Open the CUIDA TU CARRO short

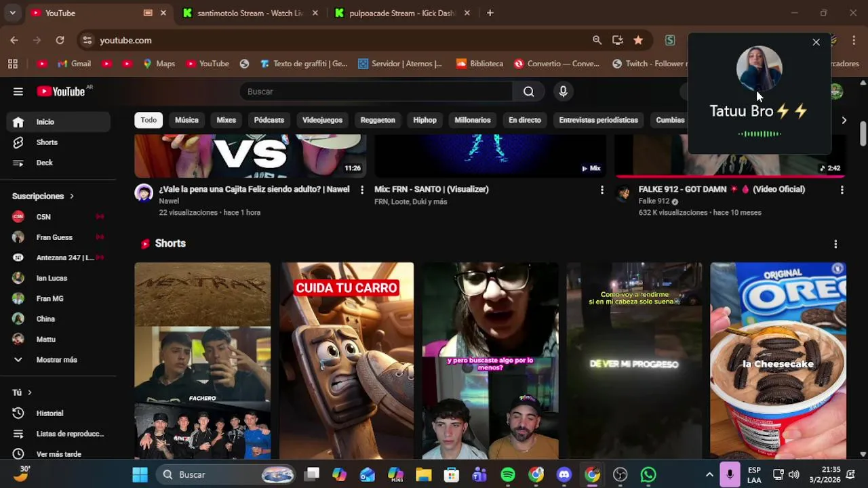coord(347,361)
